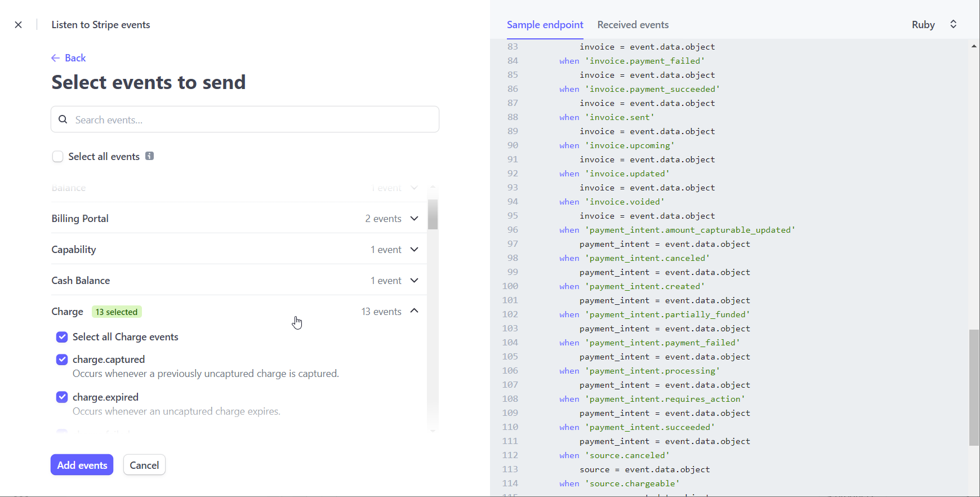Expand the Cash Balance event group
This screenshot has width=980, height=497.
click(415, 281)
